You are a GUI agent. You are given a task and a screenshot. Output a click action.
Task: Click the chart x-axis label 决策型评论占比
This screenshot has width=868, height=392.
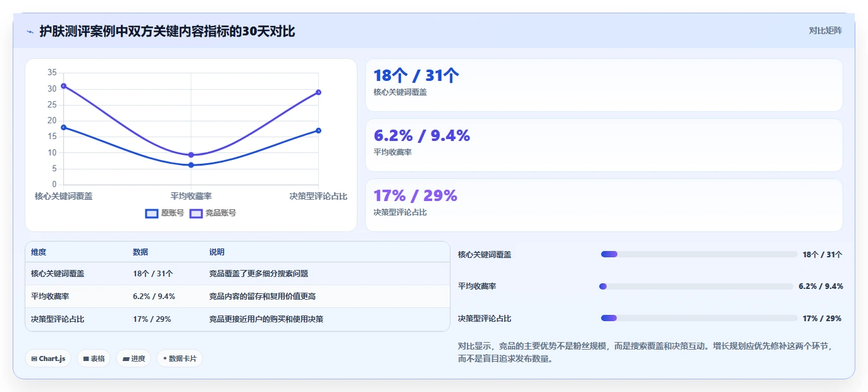(x=318, y=197)
